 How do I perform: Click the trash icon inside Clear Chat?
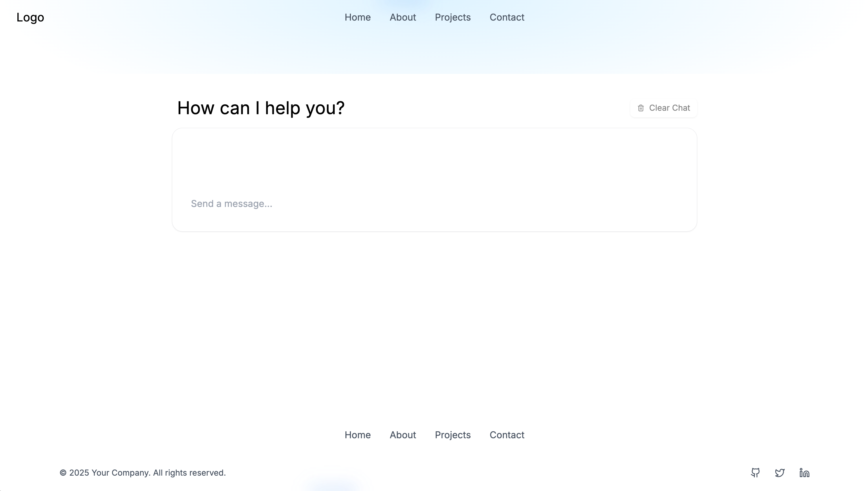click(x=641, y=108)
